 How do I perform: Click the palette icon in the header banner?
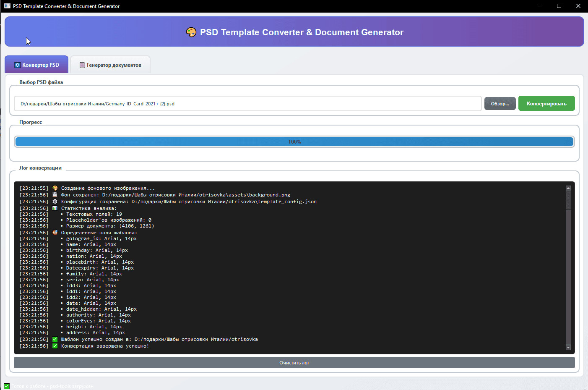click(x=191, y=32)
